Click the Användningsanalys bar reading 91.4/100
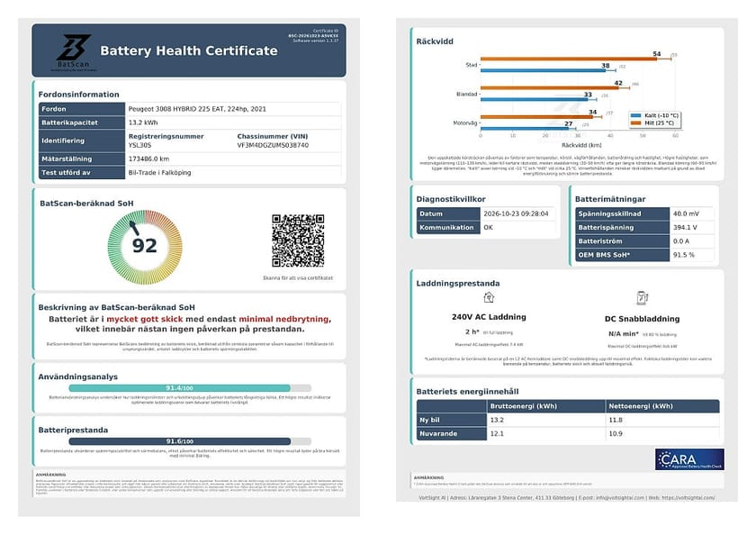The height and width of the screenshot is (535, 756). tap(190, 388)
